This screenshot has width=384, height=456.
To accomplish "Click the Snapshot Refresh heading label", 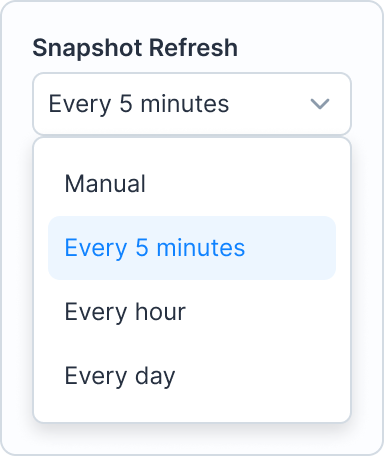I will pyautogui.click(x=135, y=48).
